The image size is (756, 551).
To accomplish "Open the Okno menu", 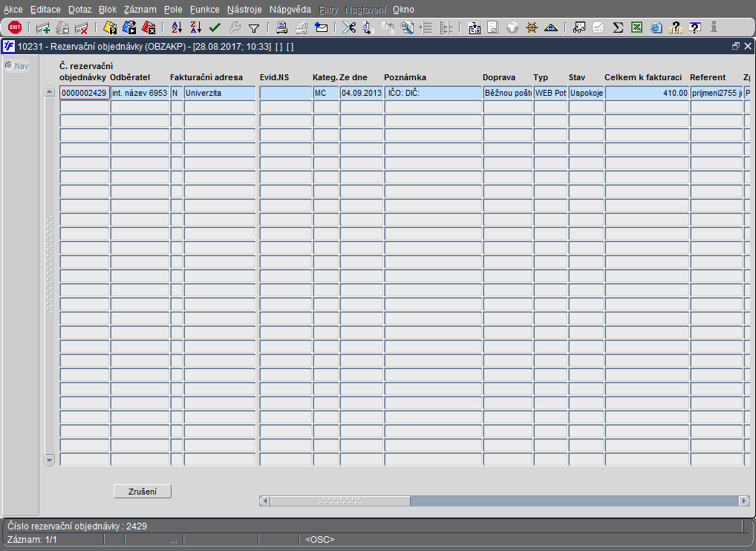I will [403, 10].
